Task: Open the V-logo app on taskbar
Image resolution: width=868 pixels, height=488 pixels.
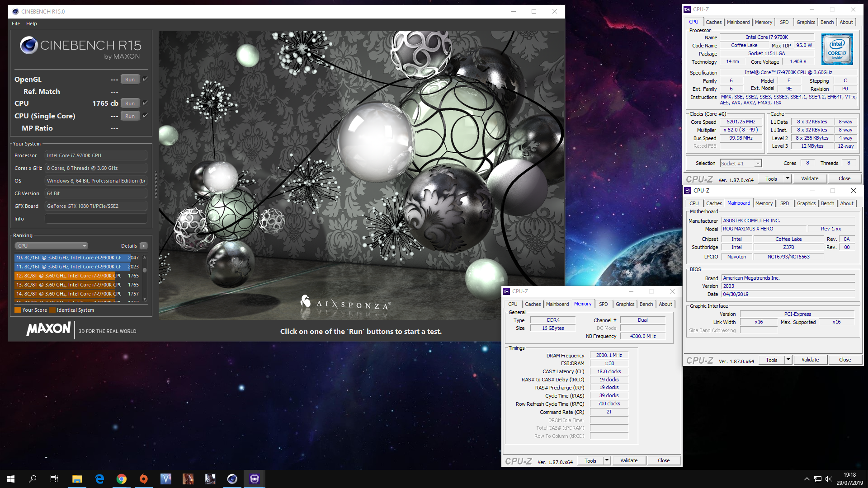Action: pyautogui.click(x=166, y=479)
